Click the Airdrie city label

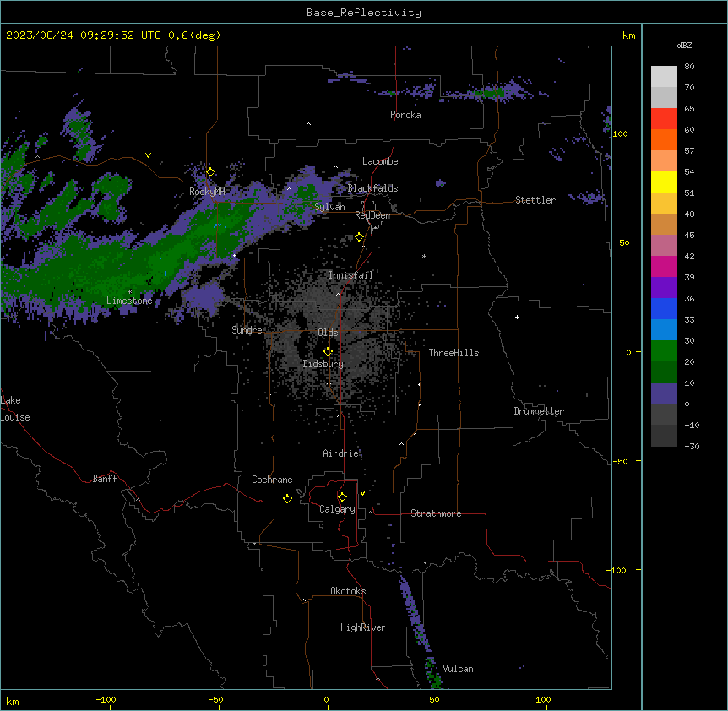pyautogui.click(x=341, y=453)
